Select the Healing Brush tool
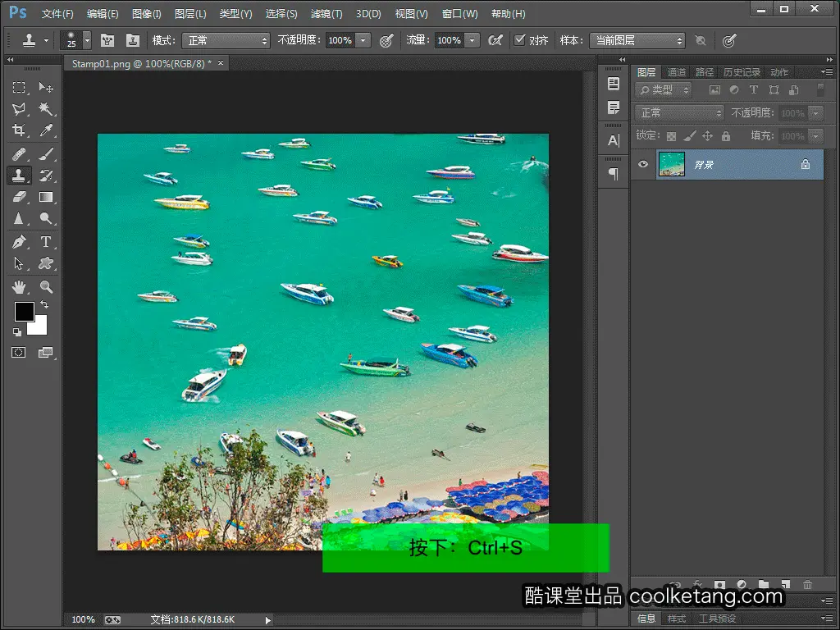Image resolution: width=840 pixels, height=630 pixels. pos(19,154)
